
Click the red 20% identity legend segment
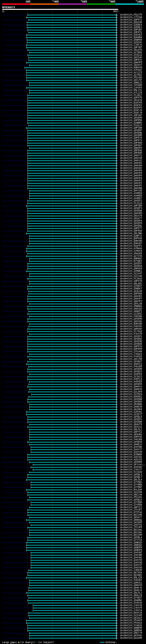click(16, 4)
